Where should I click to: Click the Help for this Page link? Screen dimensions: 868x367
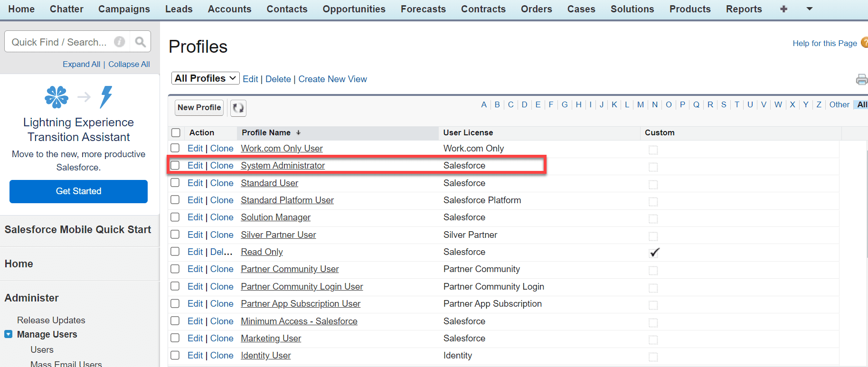825,43
